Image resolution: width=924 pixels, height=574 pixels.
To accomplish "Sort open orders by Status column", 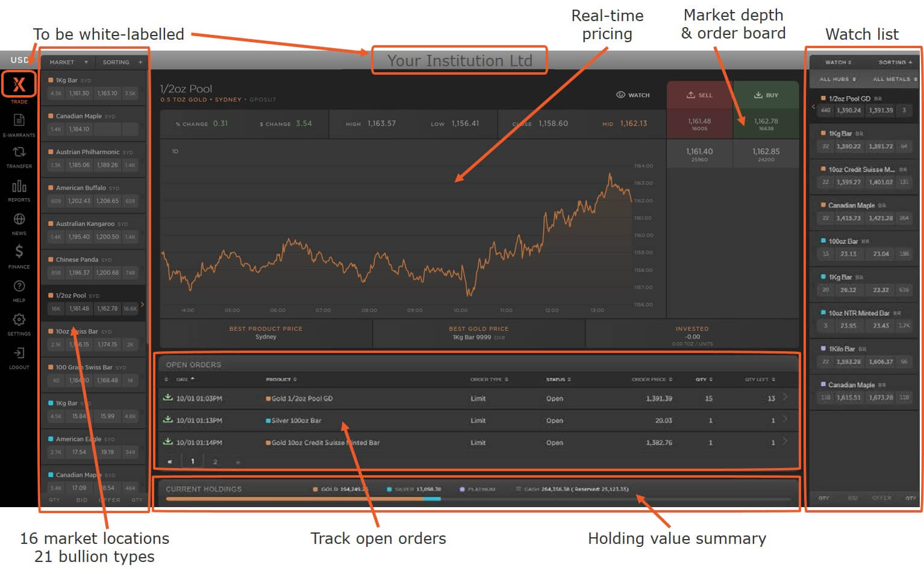I will (x=558, y=379).
